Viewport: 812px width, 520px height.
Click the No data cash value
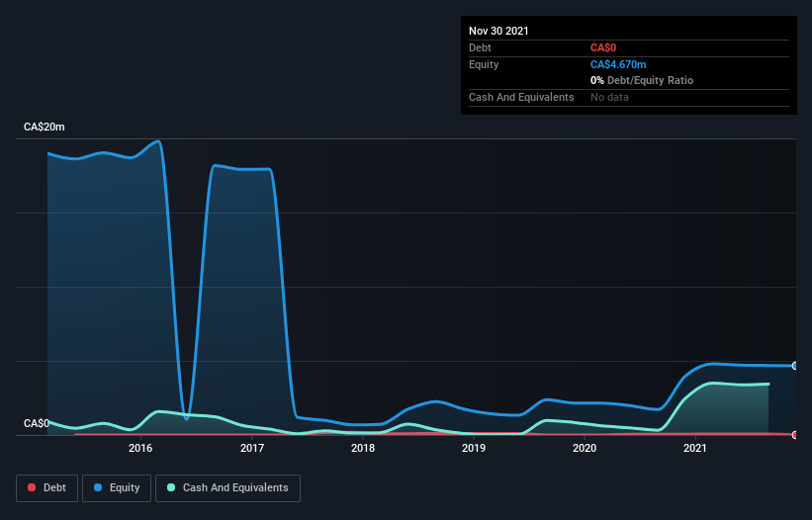point(609,97)
